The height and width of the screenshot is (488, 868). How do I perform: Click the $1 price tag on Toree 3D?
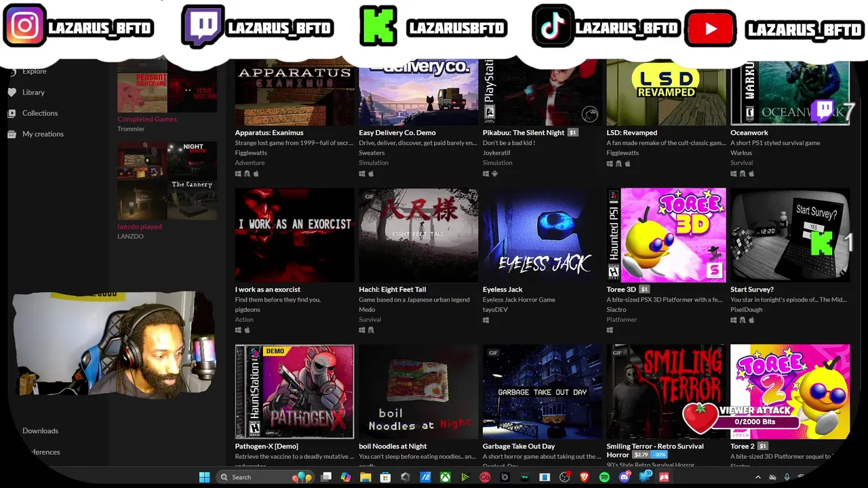(x=644, y=289)
